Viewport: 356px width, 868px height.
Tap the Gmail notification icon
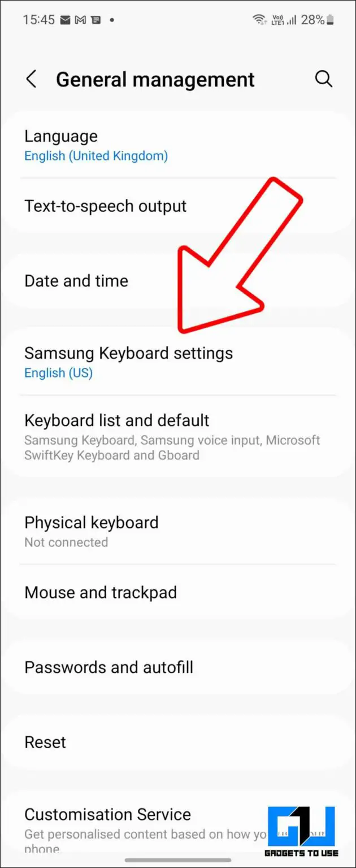click(x=81, y=20)
